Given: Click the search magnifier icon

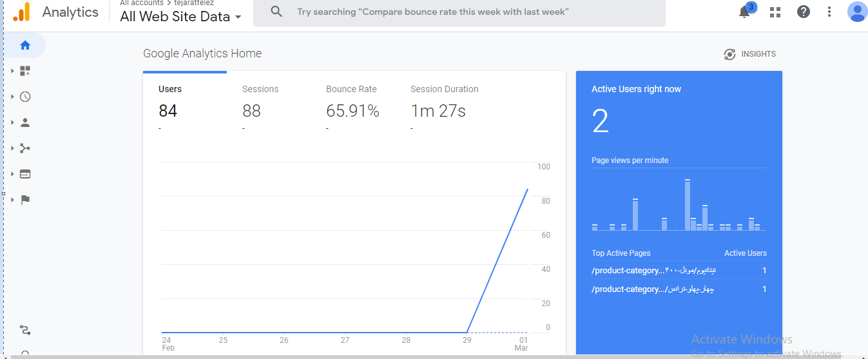Looking at the screenshot, I should click(x=276, y=12).
